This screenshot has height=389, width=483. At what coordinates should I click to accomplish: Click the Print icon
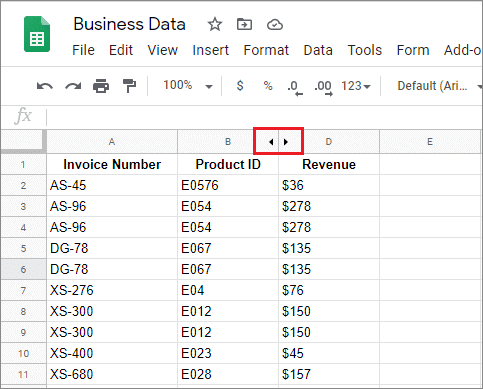101,86
